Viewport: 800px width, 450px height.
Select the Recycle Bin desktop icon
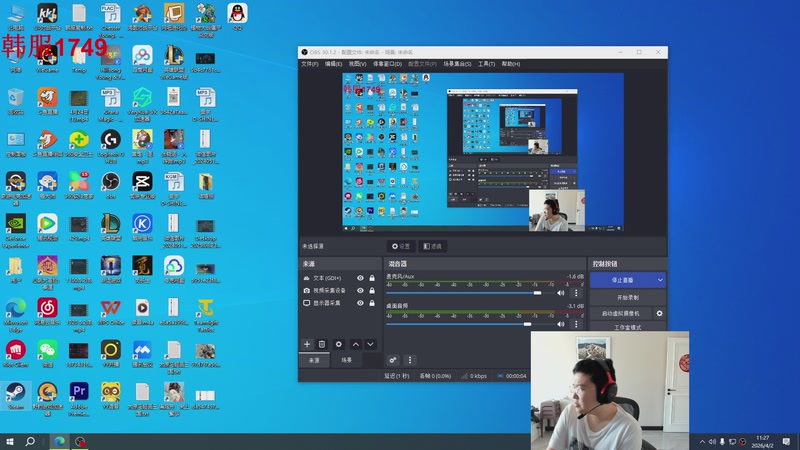click(16, 101)
